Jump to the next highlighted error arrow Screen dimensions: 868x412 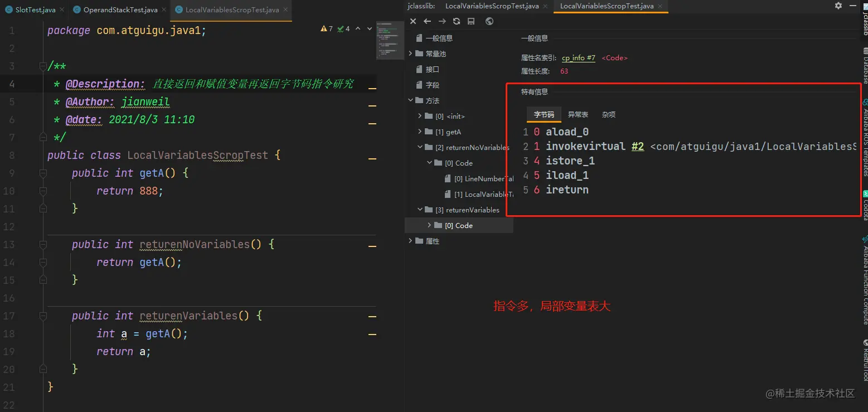coord(370,28)
